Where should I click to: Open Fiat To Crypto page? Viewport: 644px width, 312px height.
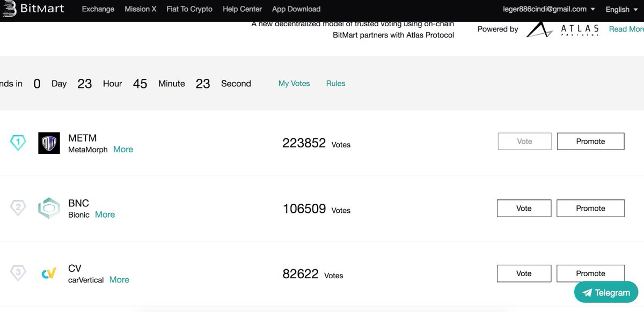(189, 9)
